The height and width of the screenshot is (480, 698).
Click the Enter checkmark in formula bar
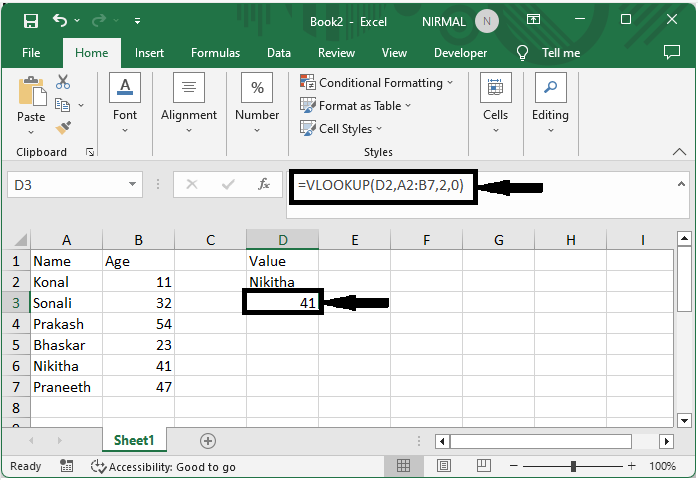coord(228,184)
